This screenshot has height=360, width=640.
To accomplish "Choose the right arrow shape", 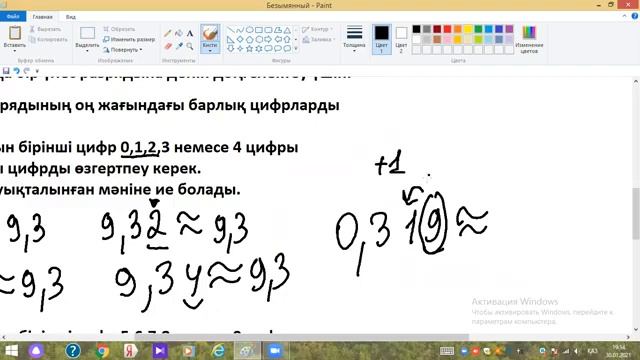I will 268,40.
